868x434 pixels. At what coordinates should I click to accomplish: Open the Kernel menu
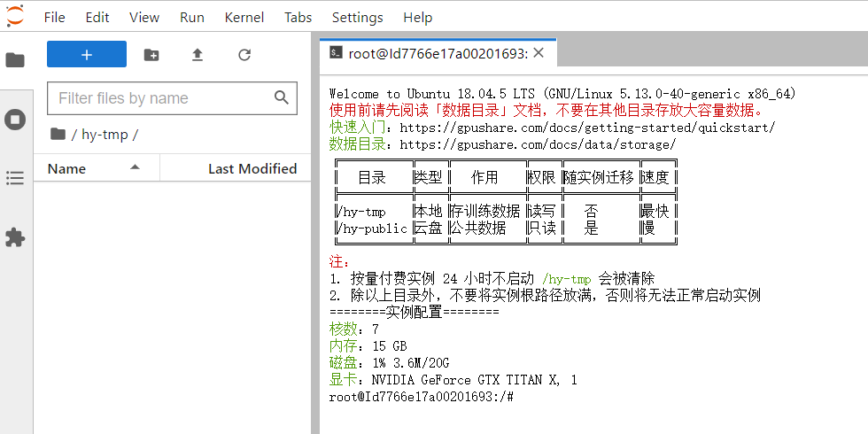tap(244, 17)
